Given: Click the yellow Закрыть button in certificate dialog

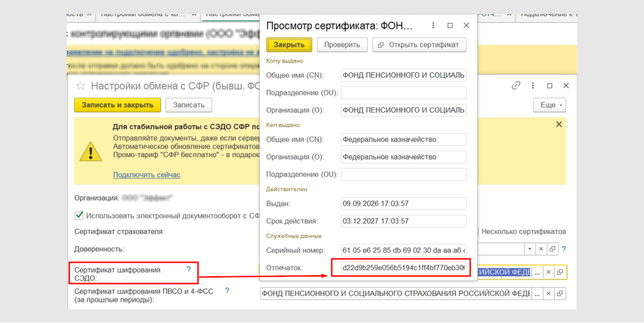Looking at the screenshot, I should pyautogui.click(x=289, y=45).
